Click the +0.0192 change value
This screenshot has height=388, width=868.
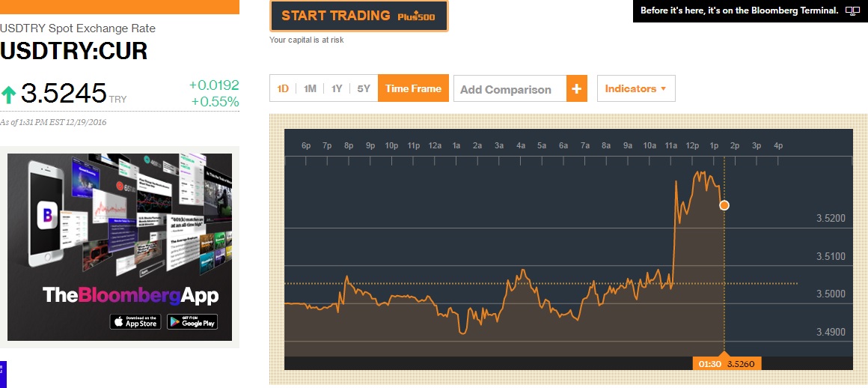pos(214,85)
